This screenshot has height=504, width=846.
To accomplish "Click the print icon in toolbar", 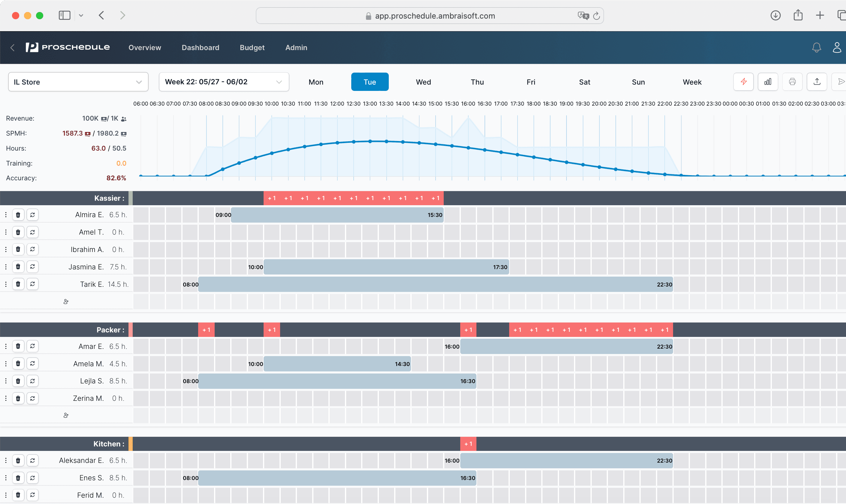I will [x=793, y=82].
